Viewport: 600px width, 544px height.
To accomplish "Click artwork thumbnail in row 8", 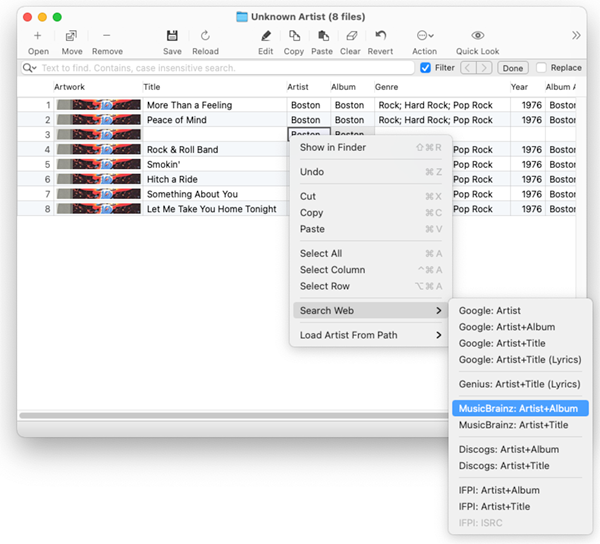I will tap(99, 209).
